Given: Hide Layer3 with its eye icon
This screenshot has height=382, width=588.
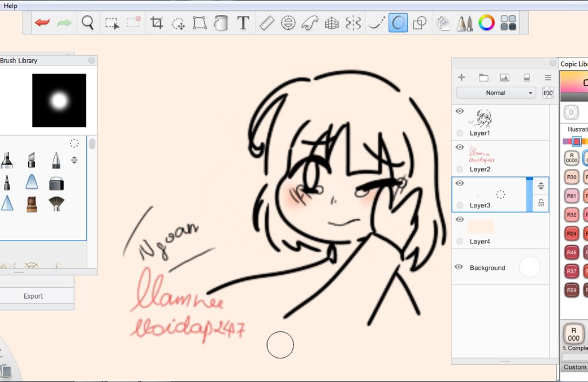Looking at the screenshot, I should click(x=460, y=183).
